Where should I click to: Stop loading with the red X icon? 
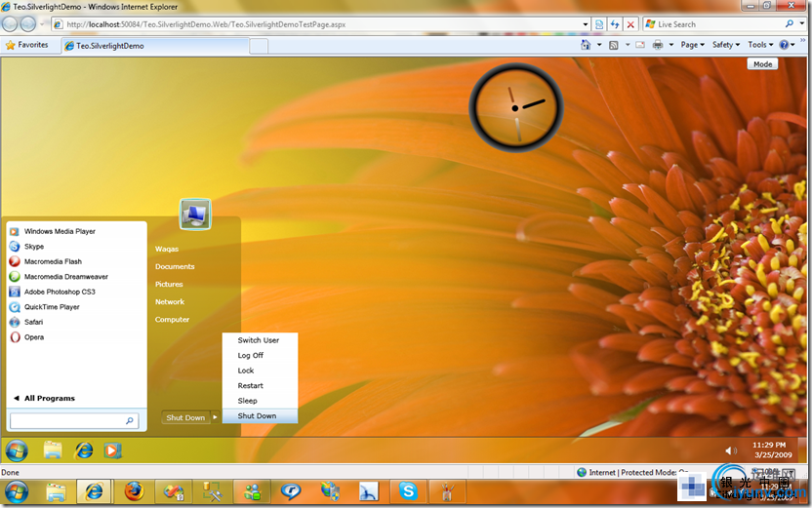630,24
